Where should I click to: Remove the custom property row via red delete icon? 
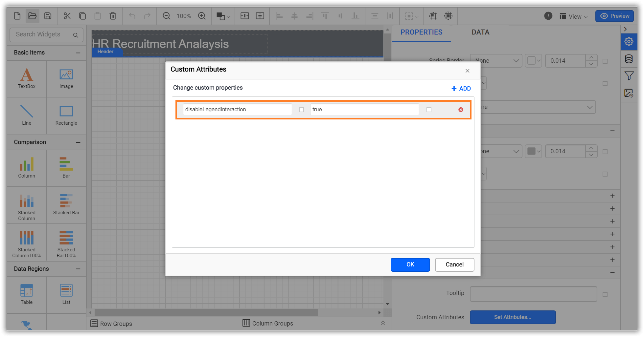[x=460, y=110]
